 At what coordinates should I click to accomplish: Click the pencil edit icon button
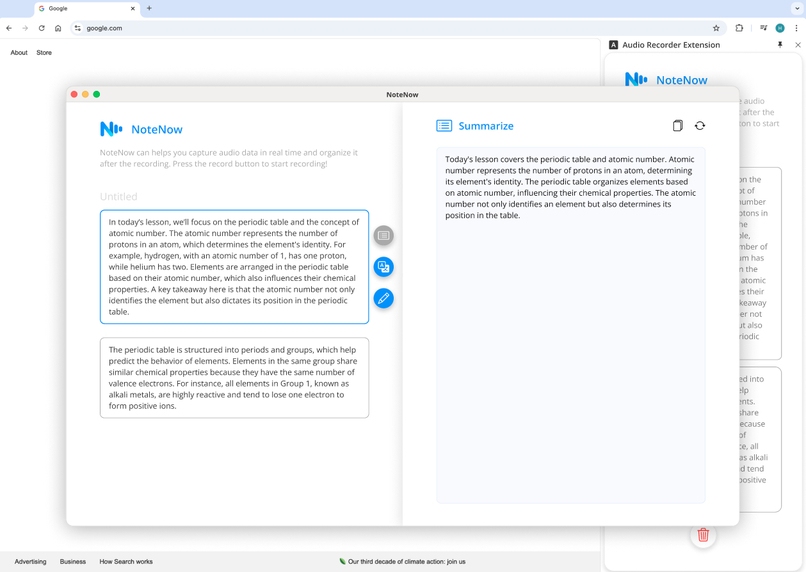pyautogui.click(x=383, y=298)
